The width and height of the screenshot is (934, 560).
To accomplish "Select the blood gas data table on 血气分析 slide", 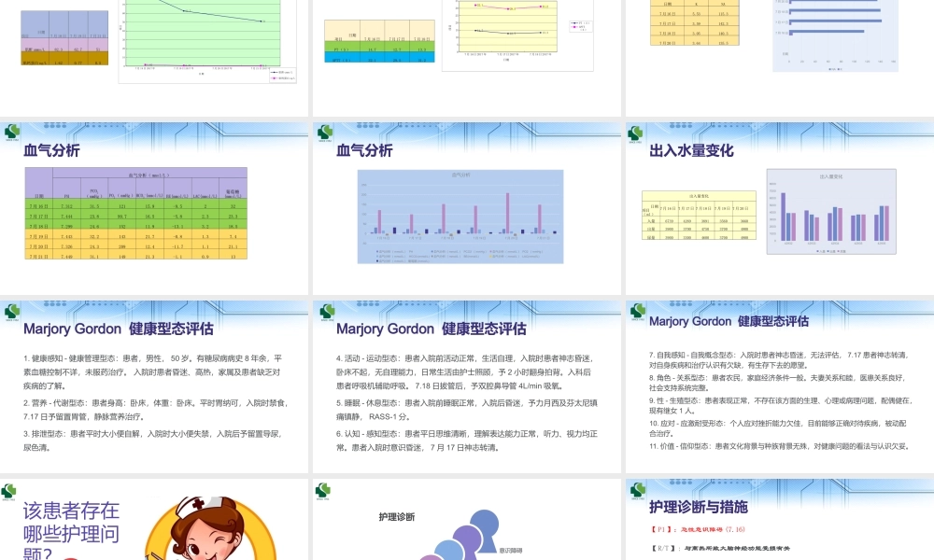I will [x=135, y=213].
